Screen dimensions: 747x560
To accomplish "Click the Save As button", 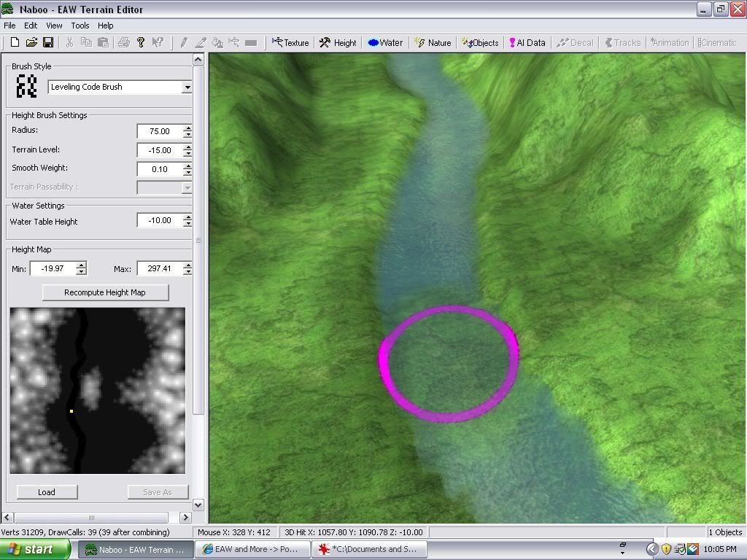I will [158, 492].
